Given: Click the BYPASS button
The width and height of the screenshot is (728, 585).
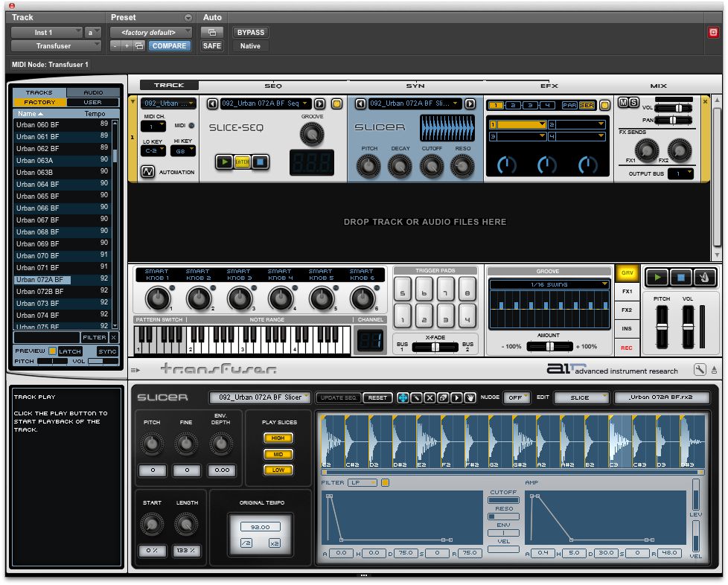Looking at the screenshot, I should (x=251, y=33).
